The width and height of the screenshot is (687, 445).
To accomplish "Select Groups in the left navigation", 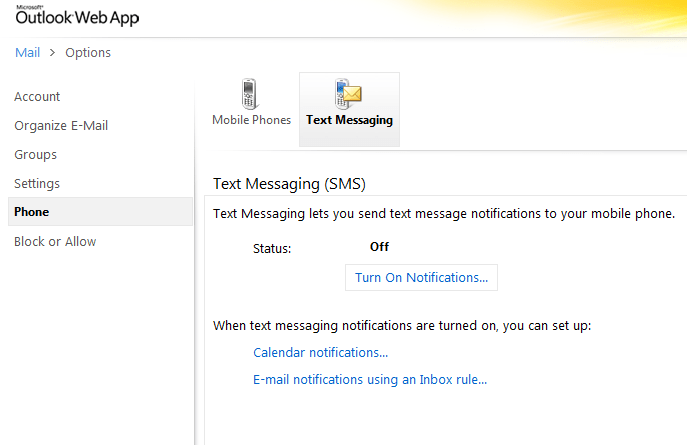I will pos(35,155).
